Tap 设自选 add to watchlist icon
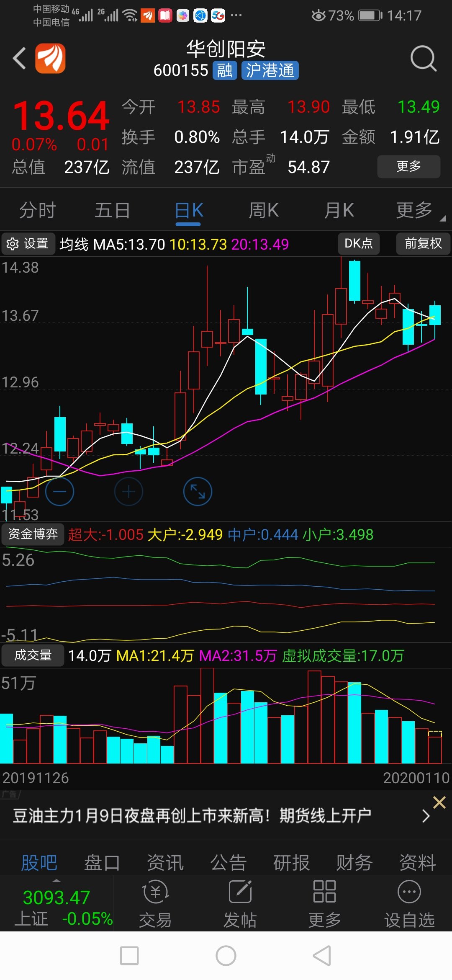This screenshot has height=980, width=452. click(x=409, y=903)
